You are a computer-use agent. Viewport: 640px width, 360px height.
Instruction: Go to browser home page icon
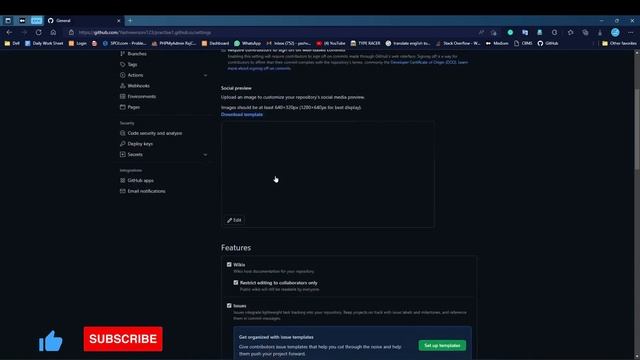tap(53, 32)
